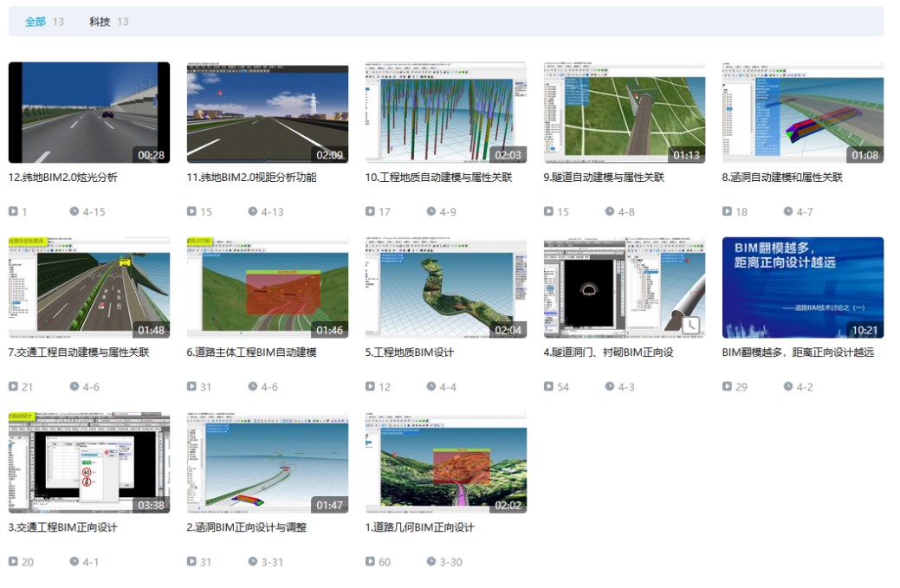The image size is (900, 588).
Task: Click clock date icon beside 3-31
Action: click(x=253, y=561)
